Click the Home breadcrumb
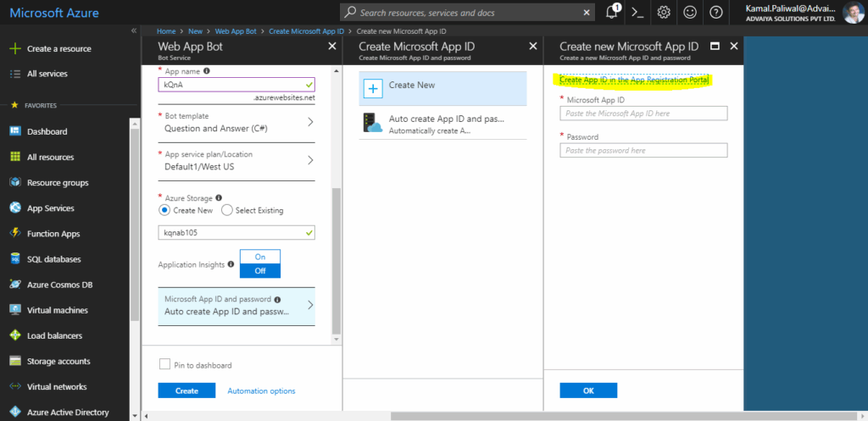 coord(166,31)
